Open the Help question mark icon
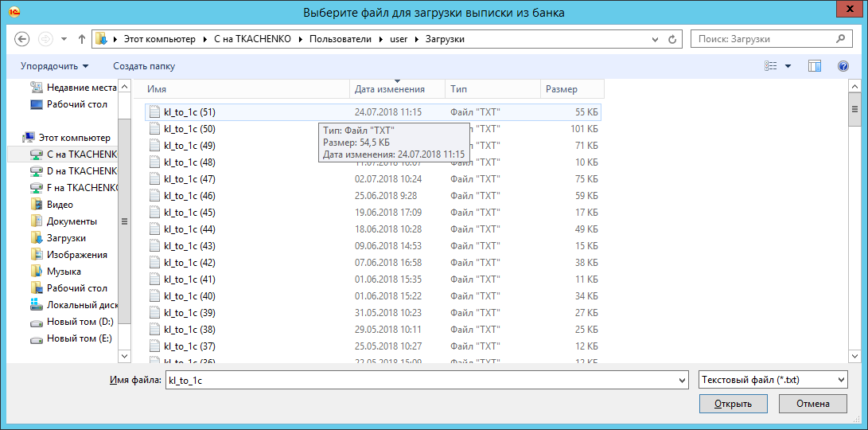 pyautogui.click(x=843, y=66)
